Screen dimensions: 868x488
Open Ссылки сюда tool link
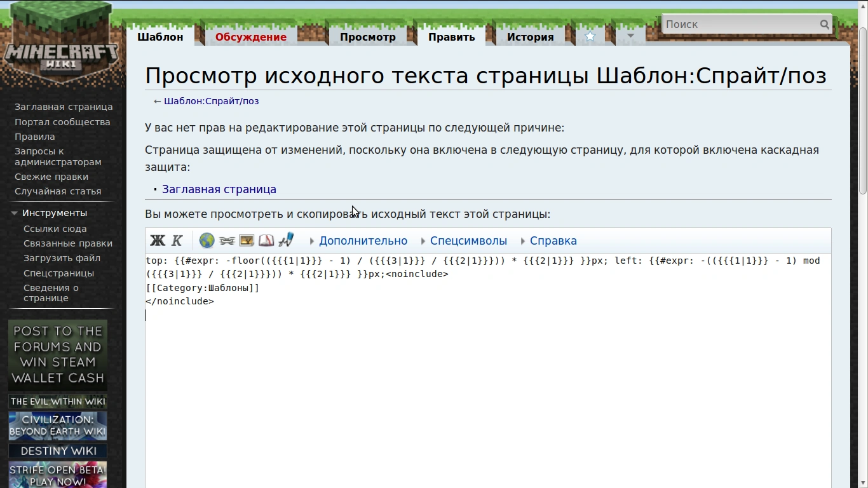55,229
